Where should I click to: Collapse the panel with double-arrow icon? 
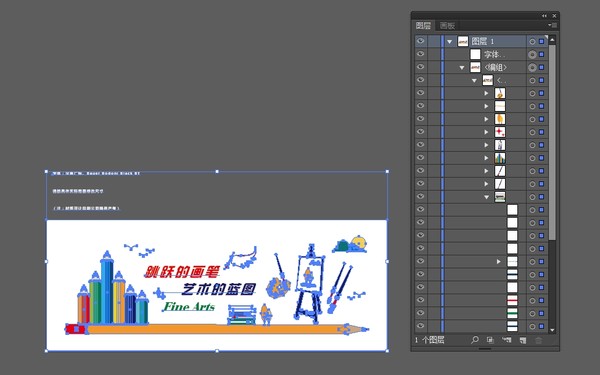point(544,16)
